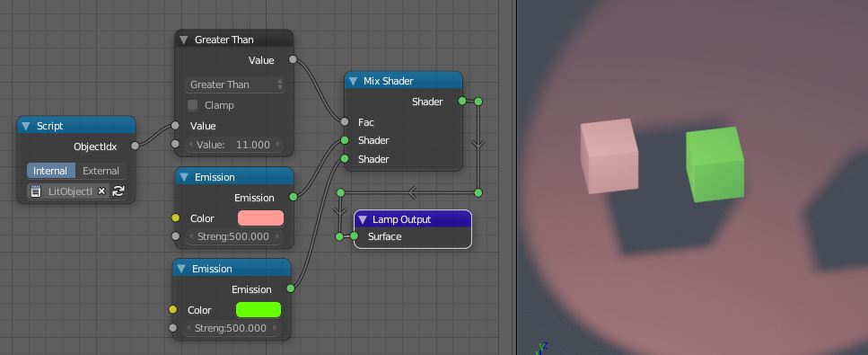Viewport: 868px width, 355px height.
Task: Click the Greater Than Value output socket
Action: [293, 60]
